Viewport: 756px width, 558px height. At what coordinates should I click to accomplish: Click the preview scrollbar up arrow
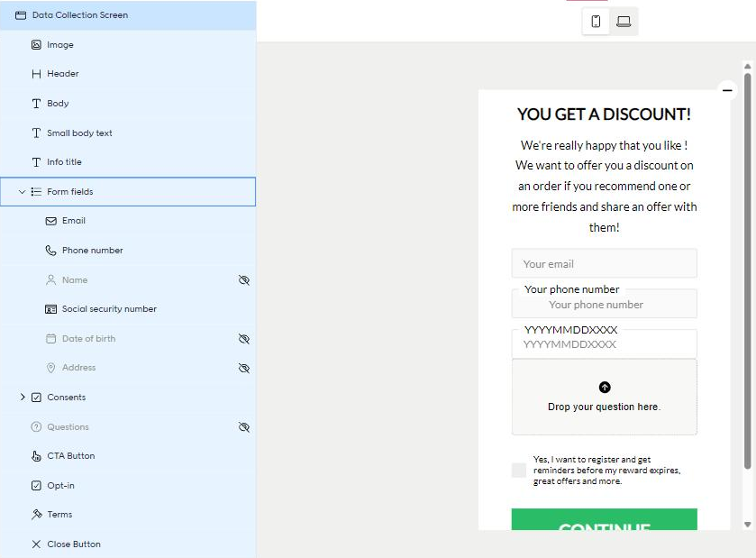click(x=747, y=67)
